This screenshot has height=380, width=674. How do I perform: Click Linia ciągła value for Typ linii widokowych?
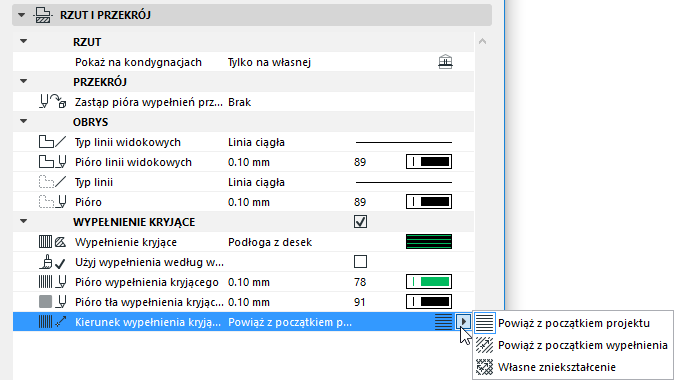(256, 142)
